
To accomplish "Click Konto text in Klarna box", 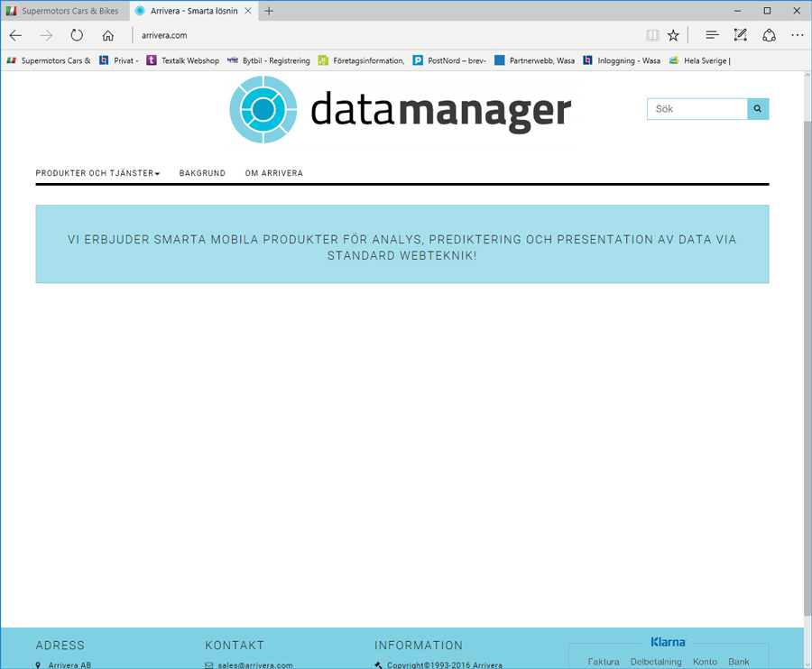I will click(705, 661).
